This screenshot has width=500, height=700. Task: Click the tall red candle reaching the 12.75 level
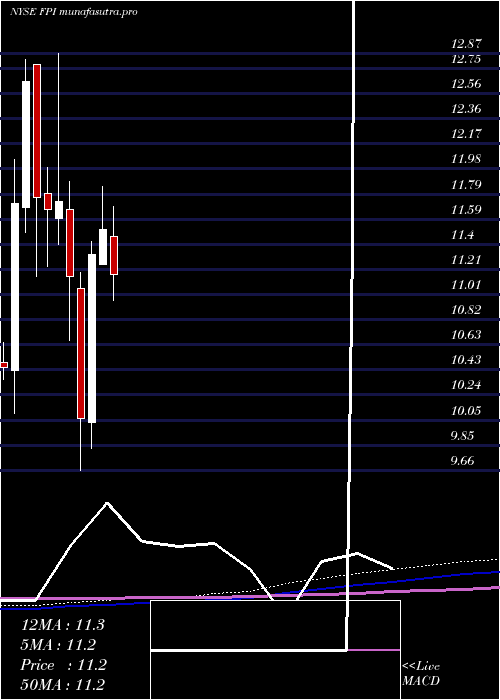(37, 131)
